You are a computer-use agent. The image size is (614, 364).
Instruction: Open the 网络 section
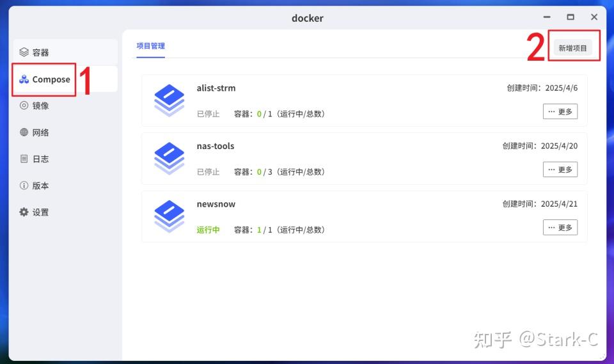point(65,132)
